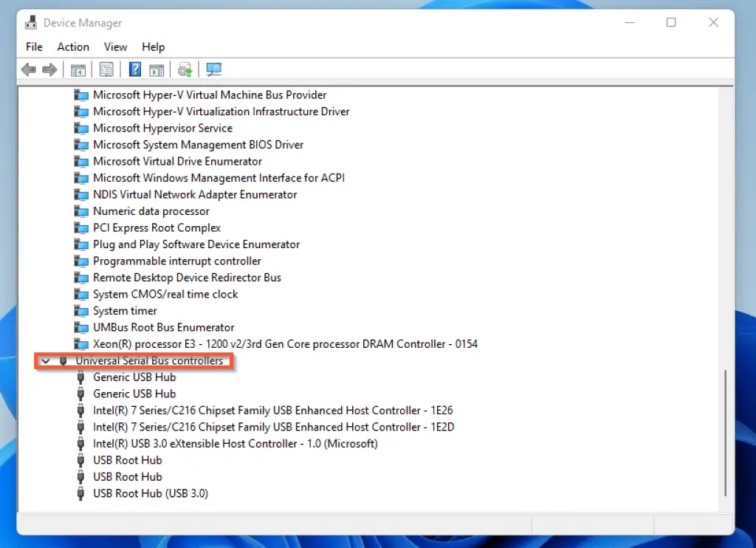Select Intel(R) USB 3.0 eXtensible Host Controller
The width and height of the screenshot is (756, 548).
pyautogui.click(x=235, y=443)
